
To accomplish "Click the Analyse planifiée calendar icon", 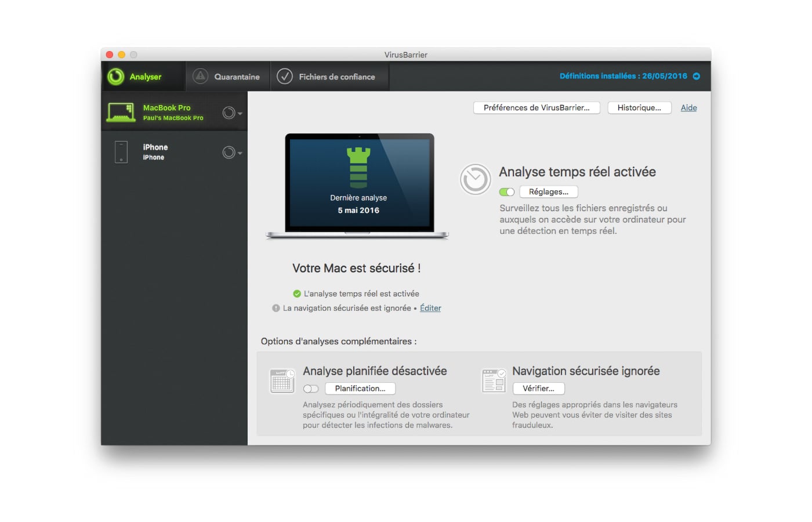I will click(x=282, y=380).
